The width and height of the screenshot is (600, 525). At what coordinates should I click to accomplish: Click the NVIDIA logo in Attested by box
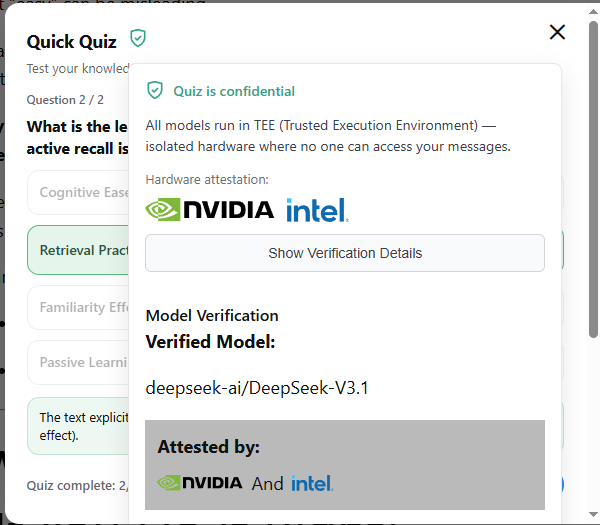(x=200, y=483)
